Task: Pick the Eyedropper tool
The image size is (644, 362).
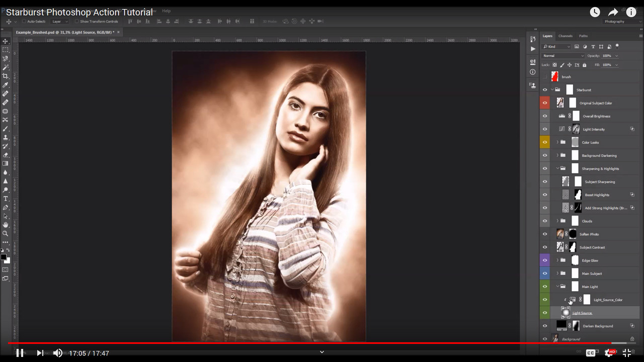Action: (6, 85)
